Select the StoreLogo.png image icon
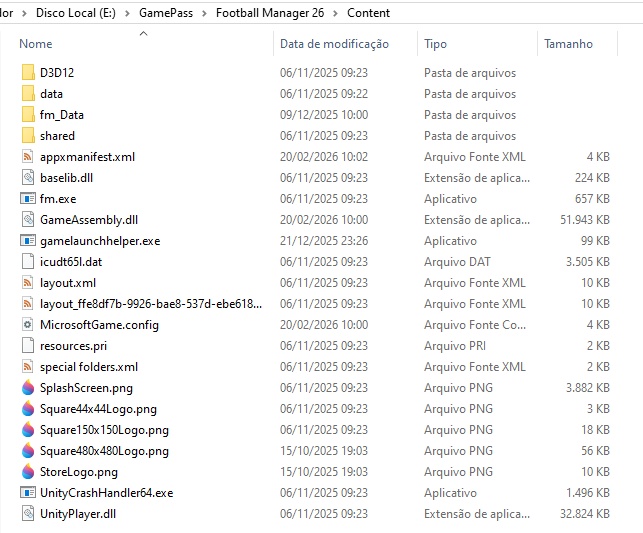 pos(28,472)
